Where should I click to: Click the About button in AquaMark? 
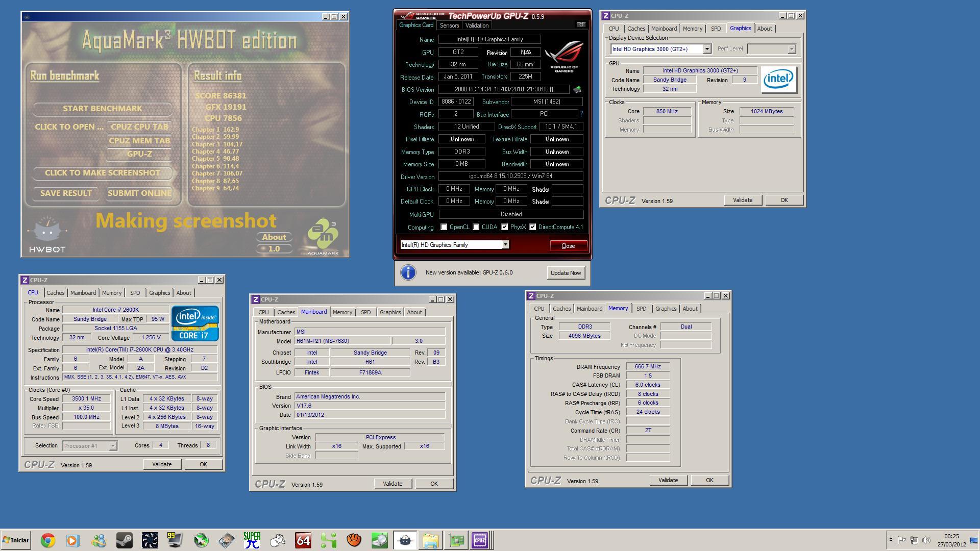[274, 237]
